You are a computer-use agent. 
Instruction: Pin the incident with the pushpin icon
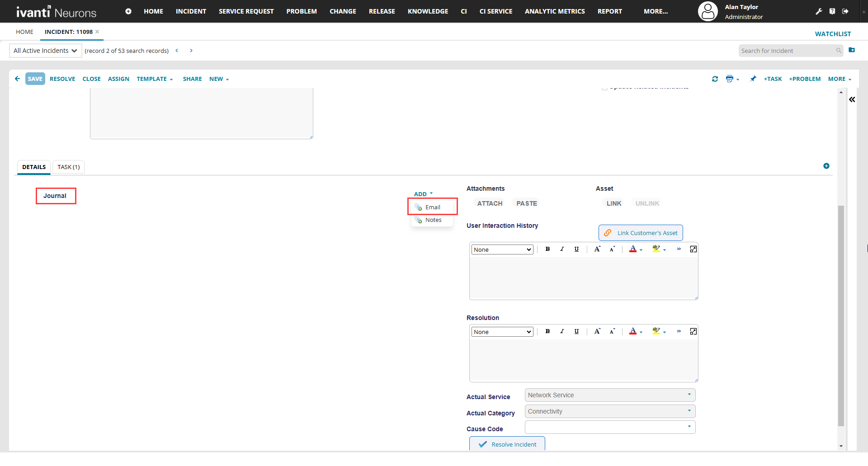pyautogui.click(x=753, y=79)
